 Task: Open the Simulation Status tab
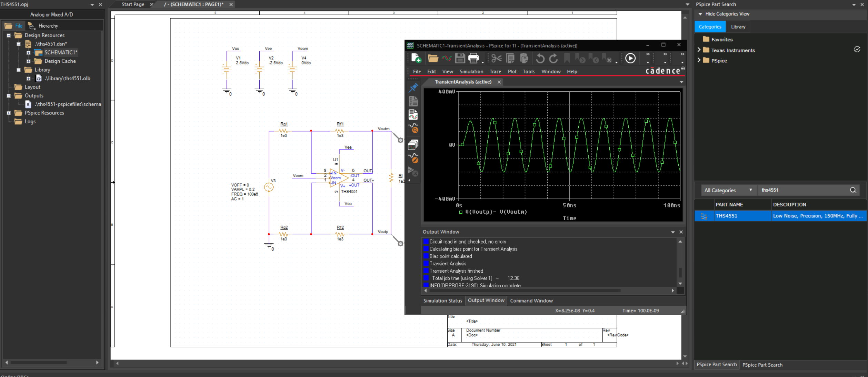(x=442, y=301)
